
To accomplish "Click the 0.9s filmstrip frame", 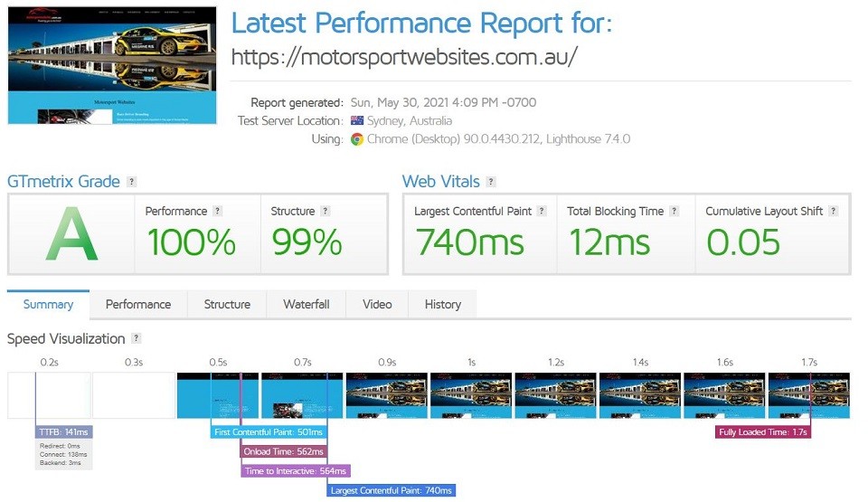I will click(387, 395).
